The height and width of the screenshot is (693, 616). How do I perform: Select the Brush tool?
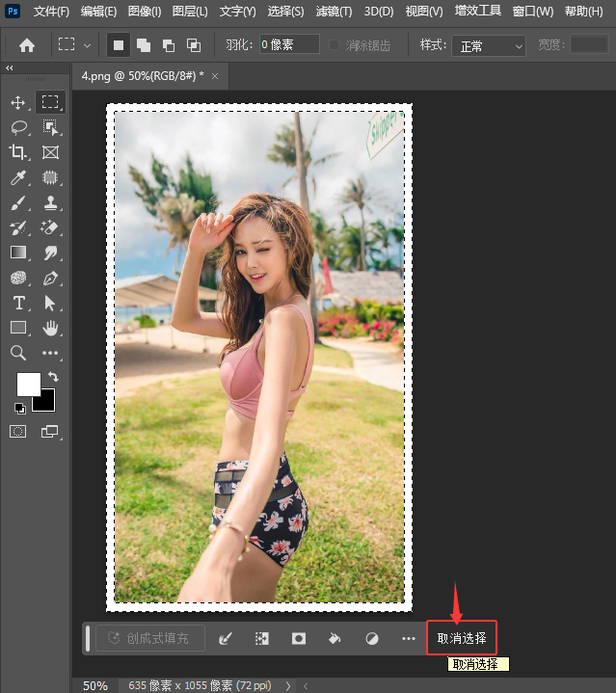click(x=17, y=202)
